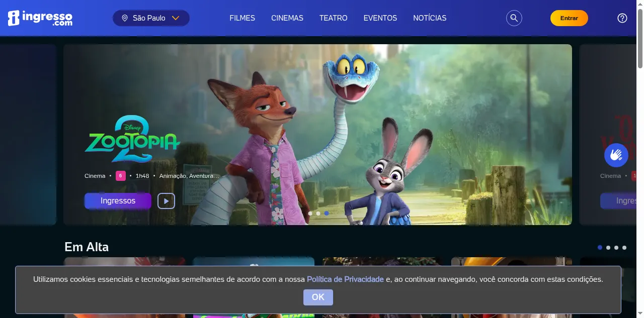Select the fourth Em Alta pagination dot
The image size is (644, 318).
click(x=624, y=248)
